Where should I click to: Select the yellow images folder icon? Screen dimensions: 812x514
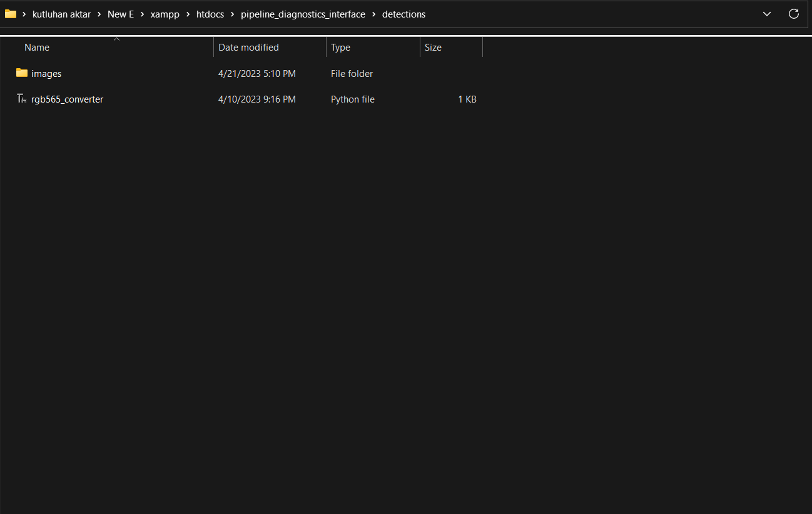[x=21, y=73]
